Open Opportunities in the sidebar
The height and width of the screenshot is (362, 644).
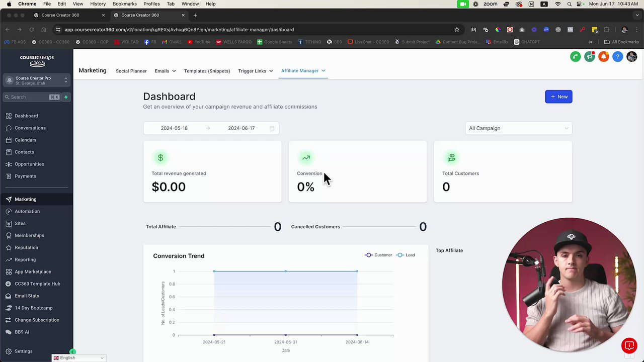coord(29,164)
